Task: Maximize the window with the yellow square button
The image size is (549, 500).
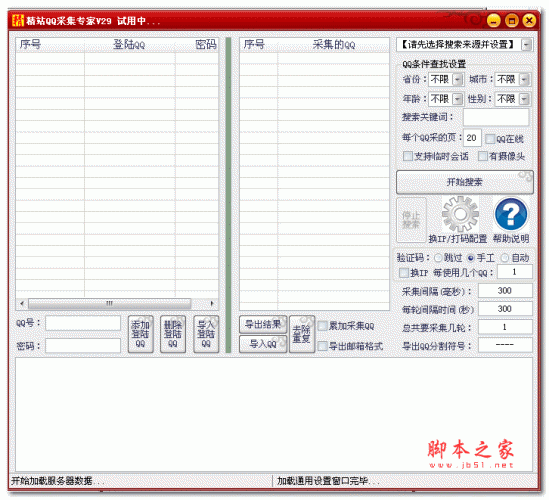Action: [512, 21]
